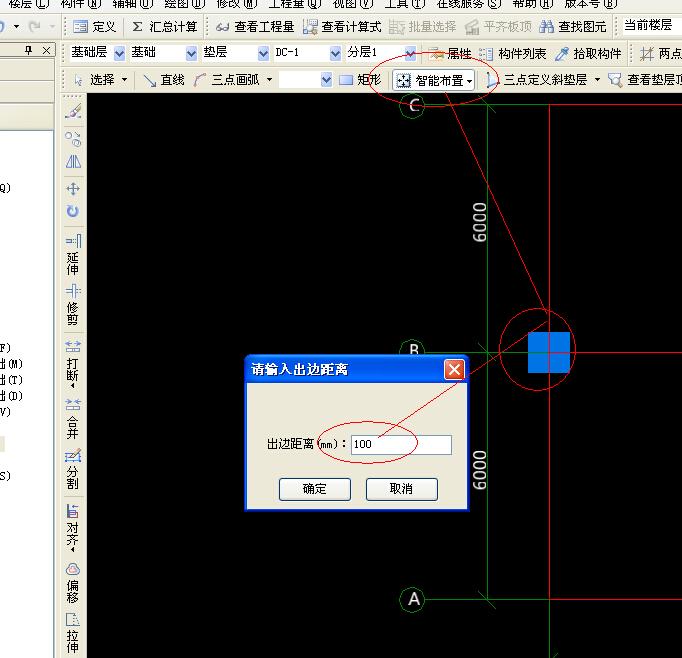Viewport: 682px width, 658px height.
Task: Select the 直线 line drawing tool
Action: [x=164, y=80]
